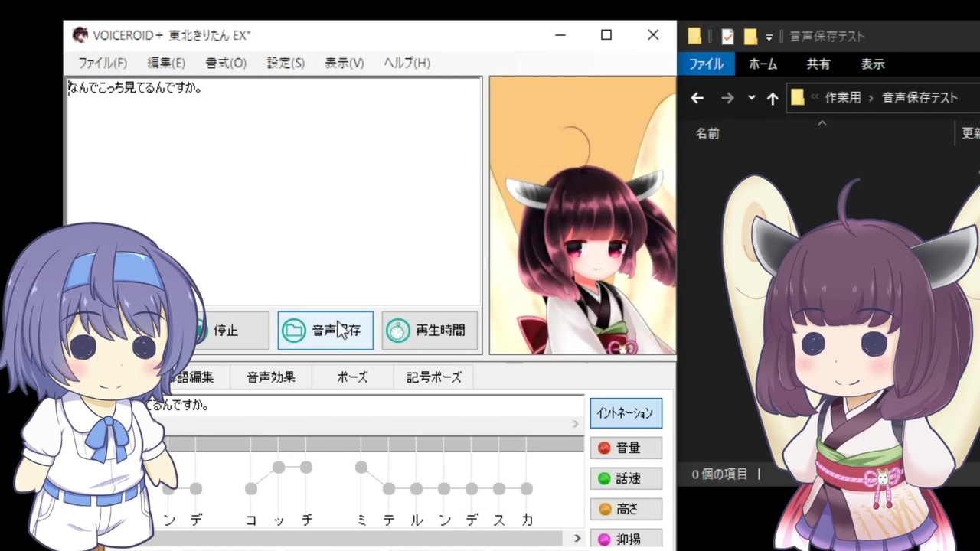Switch to the 音声効果 tab

(271, 377)
